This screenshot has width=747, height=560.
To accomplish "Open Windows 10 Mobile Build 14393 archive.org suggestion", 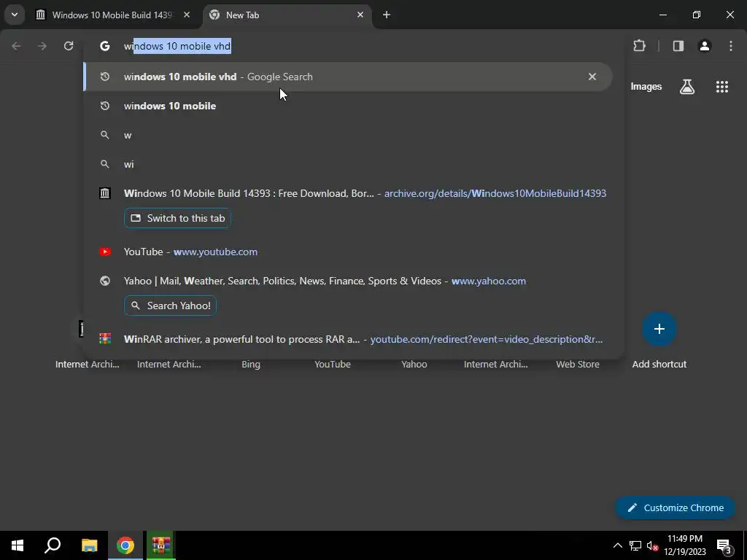I will click(348, 193).
